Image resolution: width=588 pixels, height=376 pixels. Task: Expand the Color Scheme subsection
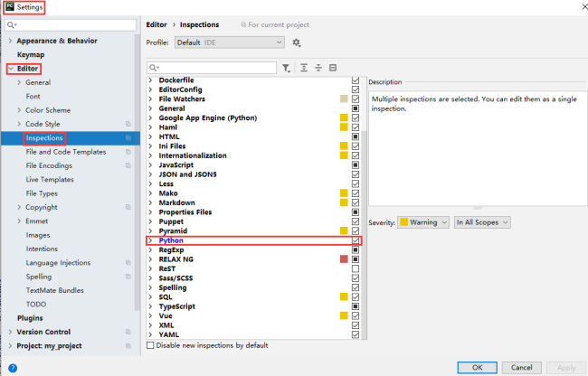coord(19,110)
